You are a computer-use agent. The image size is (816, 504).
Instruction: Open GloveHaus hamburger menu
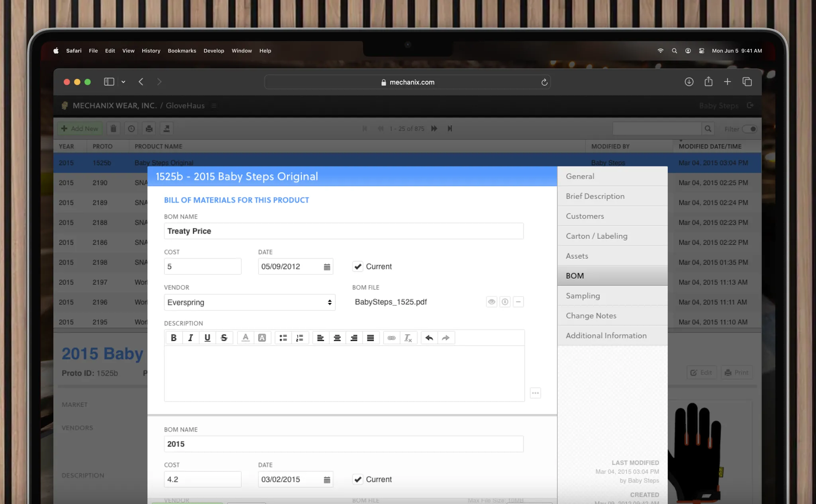click(214, 105)
